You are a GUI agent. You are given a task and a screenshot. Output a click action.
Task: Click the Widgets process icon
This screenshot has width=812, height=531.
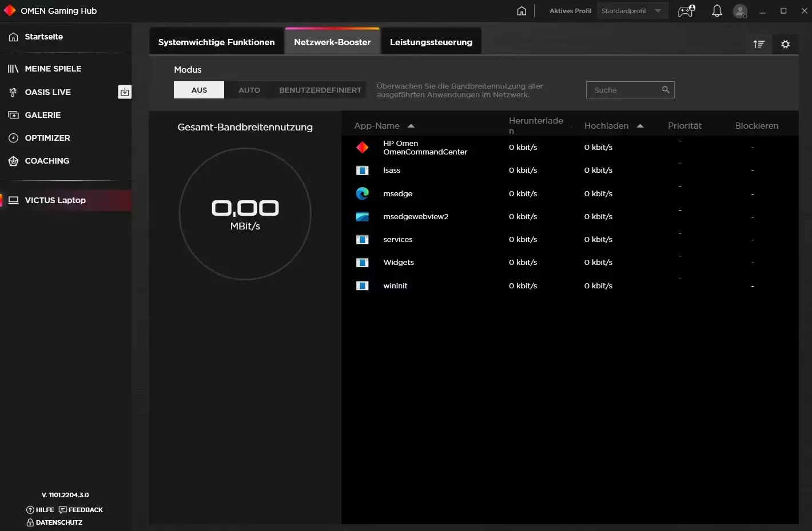click(362, 263)
